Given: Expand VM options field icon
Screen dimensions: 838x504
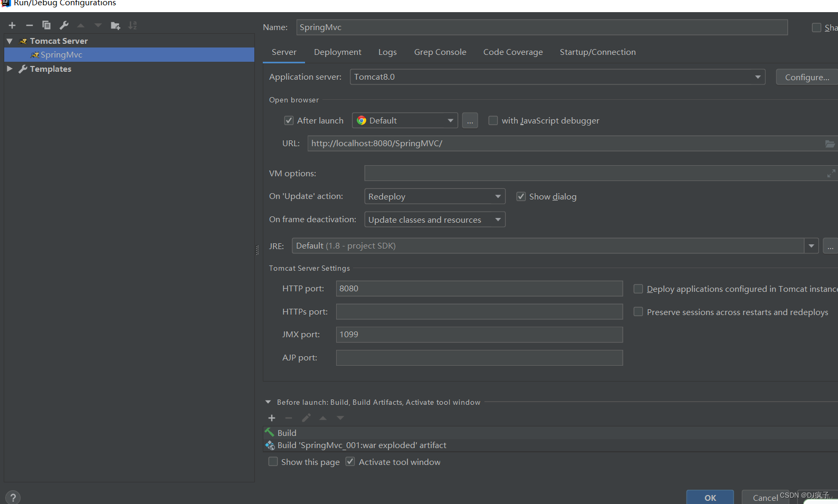Looking at the screenshot, I should pos(831,173).
